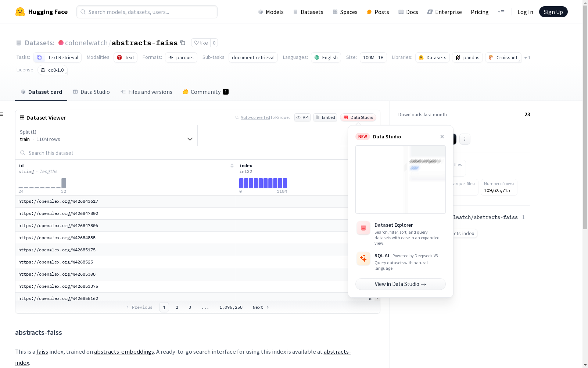The width and height of the screenshot is (588, 368).
Task: Click the Embed button
Action: pos(325,117)
